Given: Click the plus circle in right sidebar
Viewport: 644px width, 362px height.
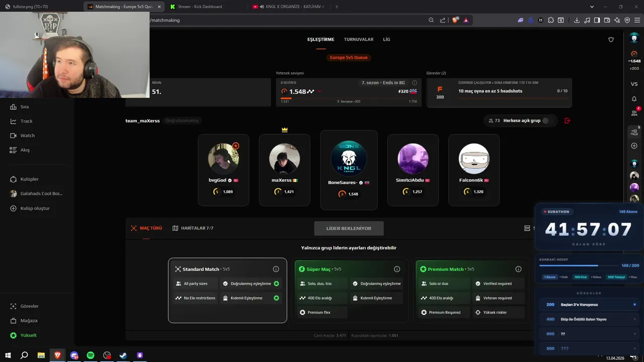Looking at the screenshot, I should click(x=634, y=146).
